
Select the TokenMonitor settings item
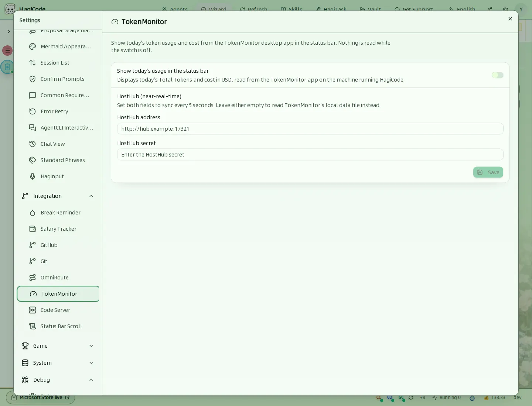point(58,294)
